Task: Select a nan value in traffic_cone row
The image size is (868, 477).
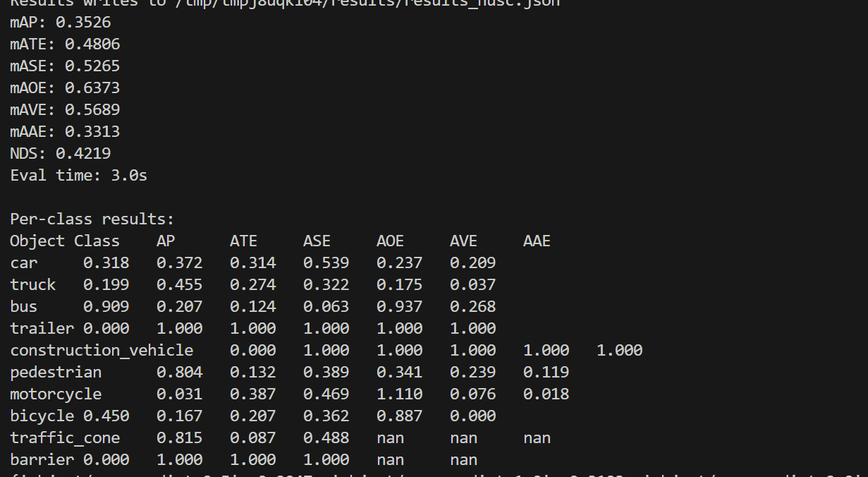Action: (x=390, y=437)
